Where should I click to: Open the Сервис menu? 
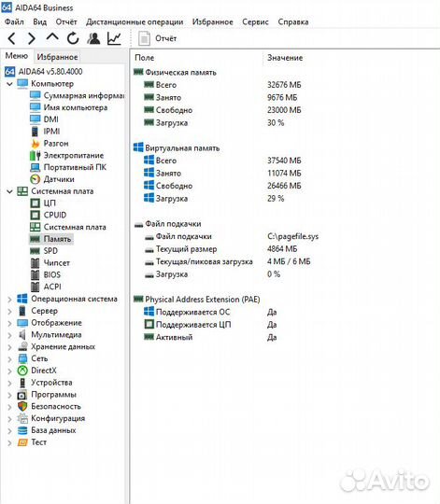(255, 21)
